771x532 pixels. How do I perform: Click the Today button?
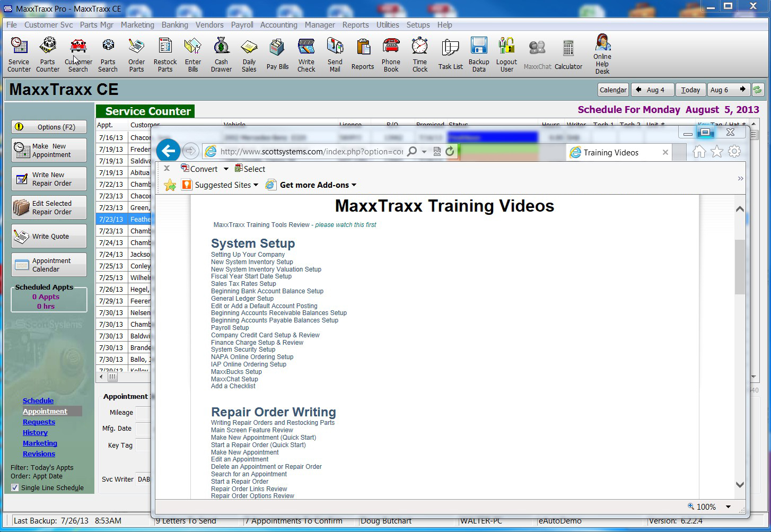coord(690,90)
